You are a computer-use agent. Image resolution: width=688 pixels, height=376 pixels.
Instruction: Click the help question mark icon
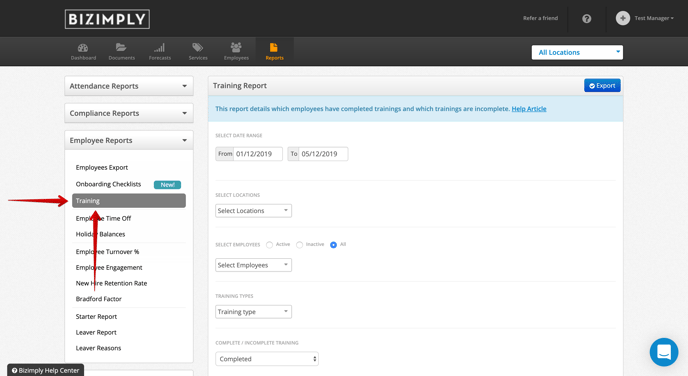coord(587,18)
